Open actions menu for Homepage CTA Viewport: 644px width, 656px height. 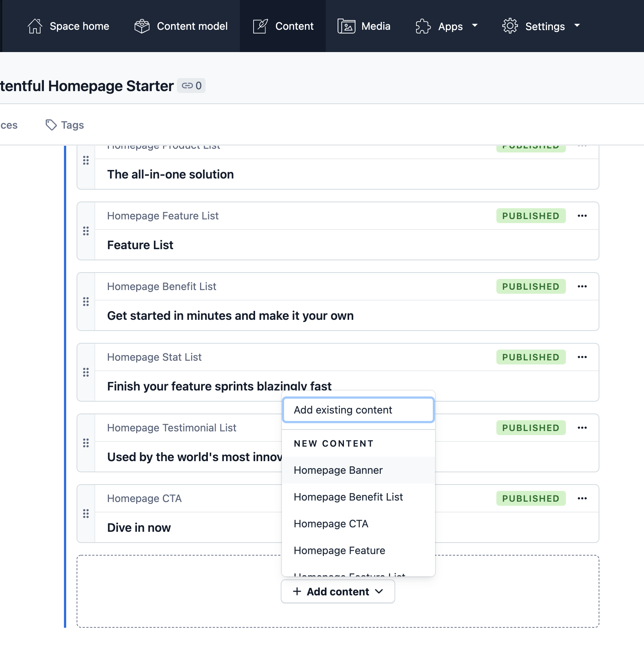(x=582, y=498)
